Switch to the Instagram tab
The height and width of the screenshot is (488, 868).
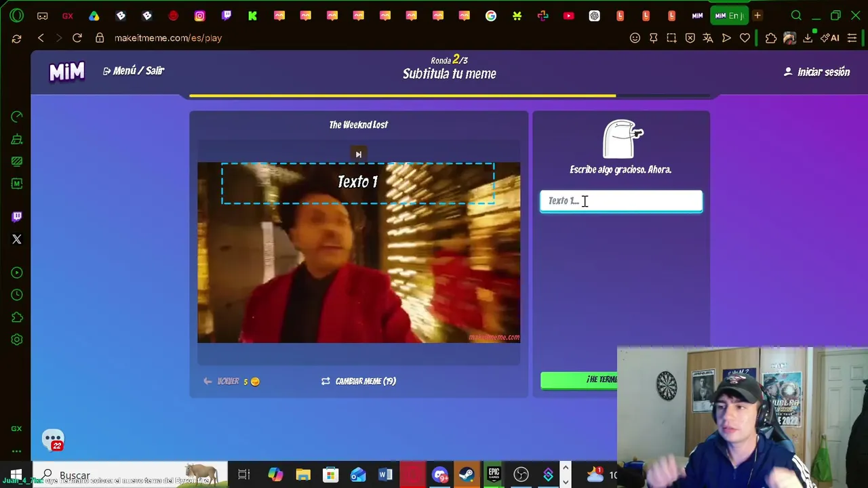(200, 16)
